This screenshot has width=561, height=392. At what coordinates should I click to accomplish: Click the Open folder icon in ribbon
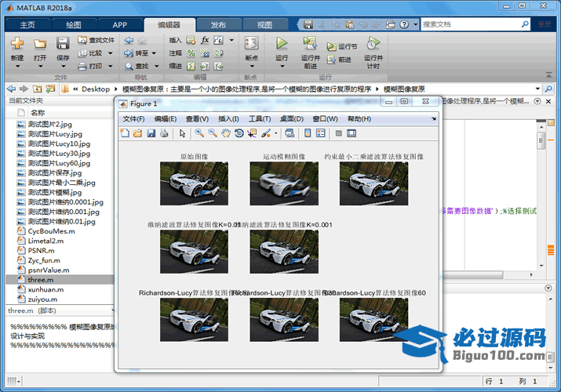[40, 44]
